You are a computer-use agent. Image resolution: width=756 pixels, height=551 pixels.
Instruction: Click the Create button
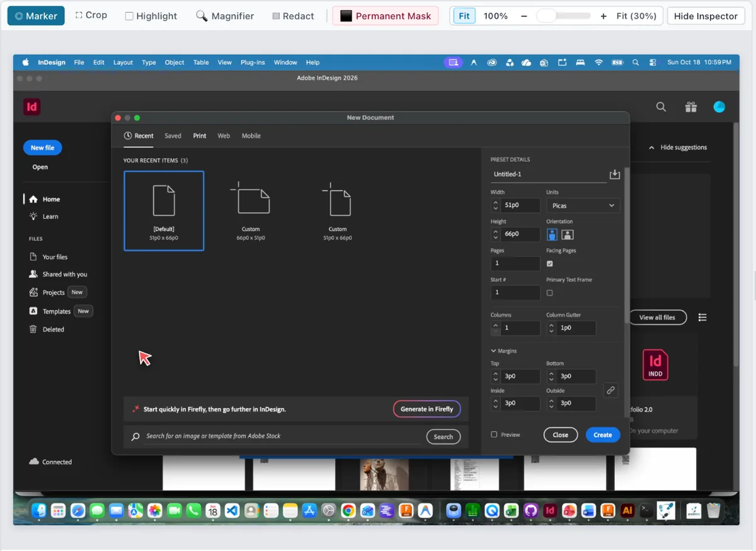pyautogui.click(x=603, y=435)
